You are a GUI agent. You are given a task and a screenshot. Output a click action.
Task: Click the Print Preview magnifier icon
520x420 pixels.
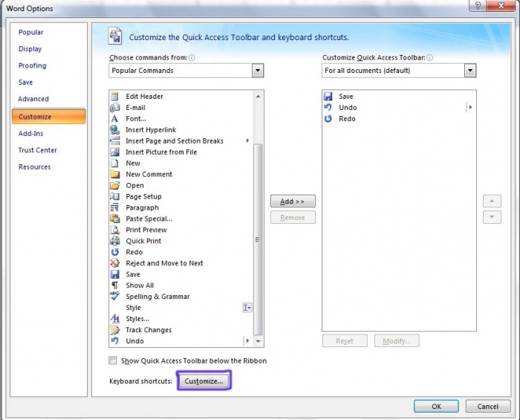tap(114, 230)
